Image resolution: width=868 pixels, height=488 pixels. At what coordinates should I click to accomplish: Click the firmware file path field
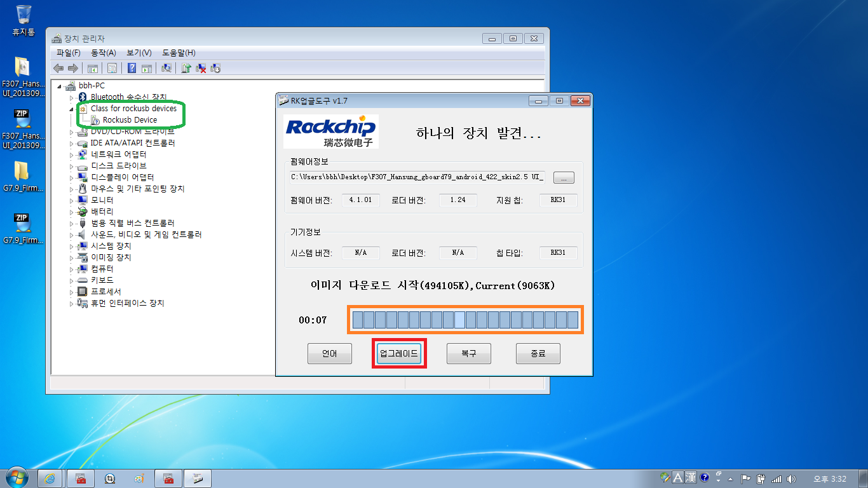417,177
